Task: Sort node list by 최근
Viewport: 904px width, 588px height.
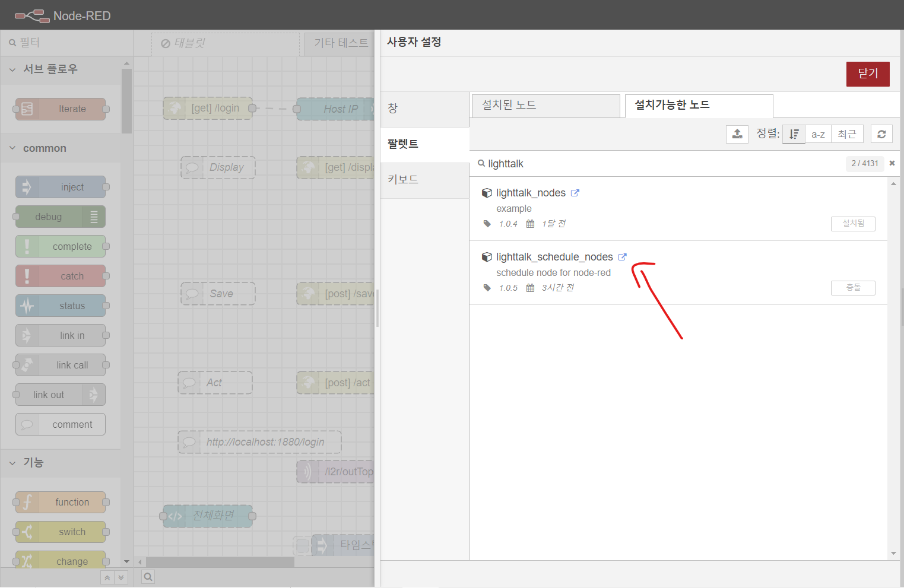Action: (x=847, y=134)
